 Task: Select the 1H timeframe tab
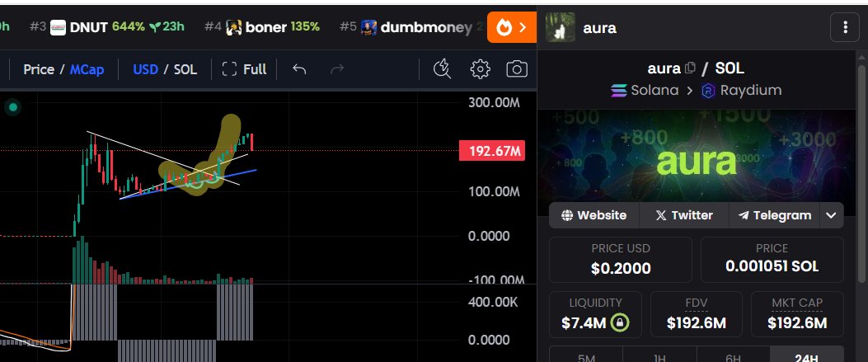coord(659,355)
